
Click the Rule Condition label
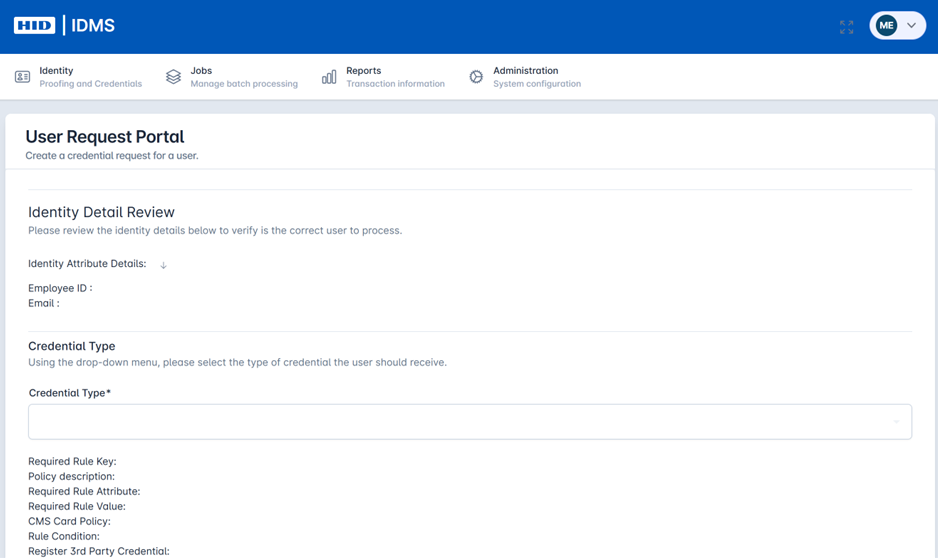tap(64, 536)
